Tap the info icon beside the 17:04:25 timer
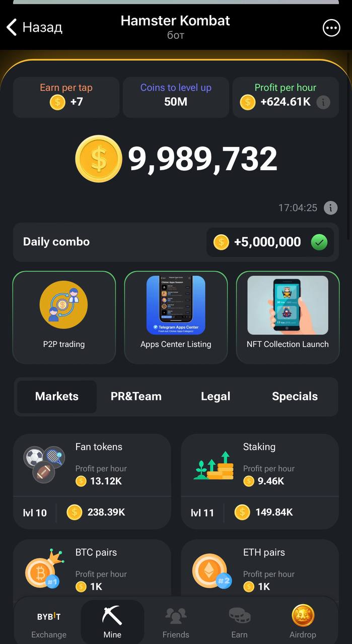Image resolution: width=352 pixels, height=644 pixels. [x=330, y=207]
